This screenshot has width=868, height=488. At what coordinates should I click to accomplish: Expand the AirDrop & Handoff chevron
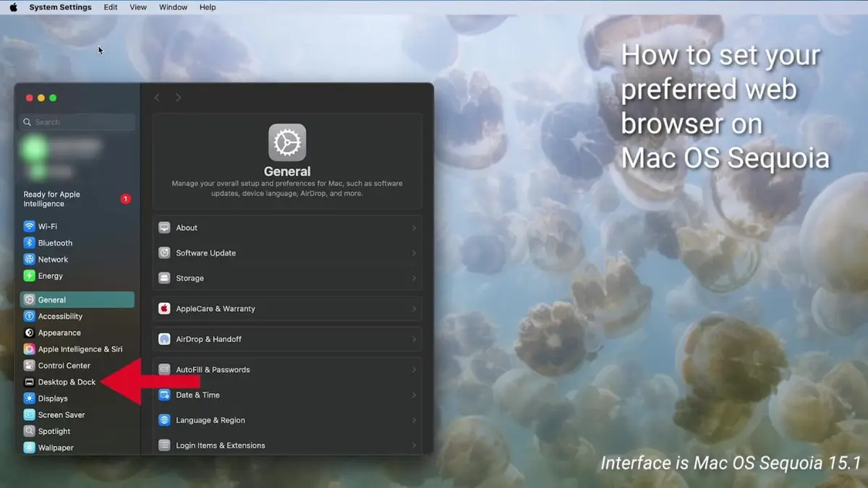(414, 339)
